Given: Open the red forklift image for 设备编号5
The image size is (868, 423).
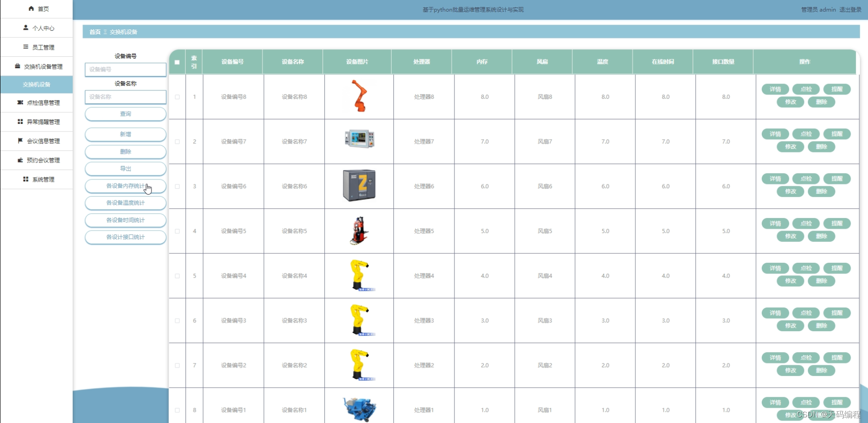Looking at the screenshot, I should pos(359,230).
